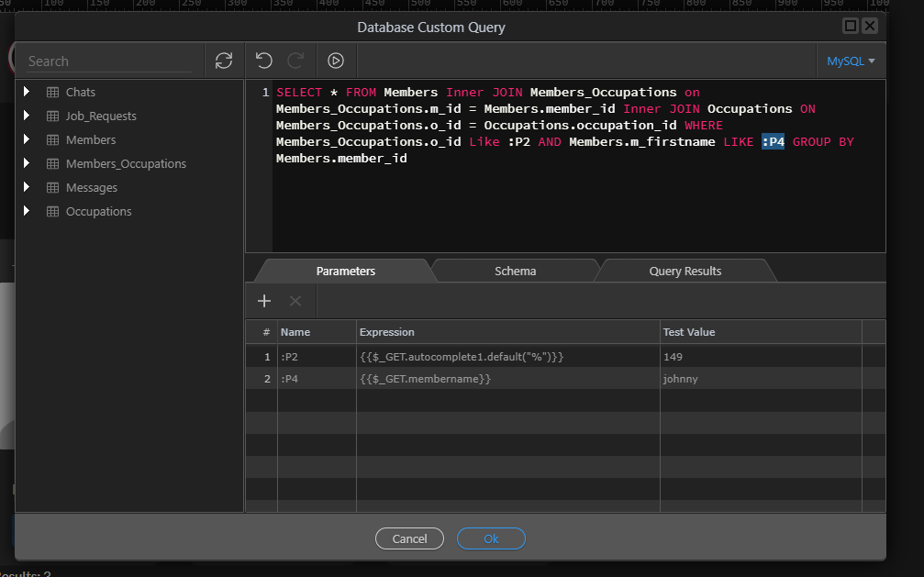Cancel the custom query dialog
The height and width of the screenshot is (577, 924).
(409, 538)
